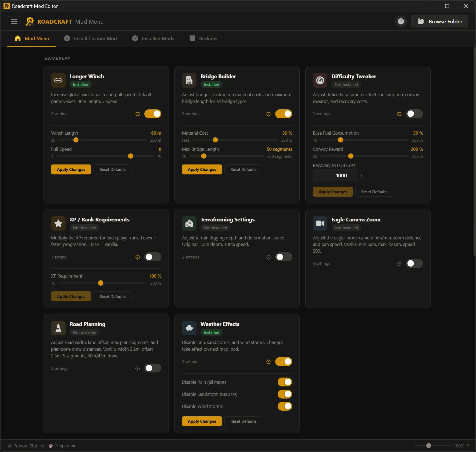476x452 pixels.
Task: Switch to Install Custom Mod tab
Action: [90, 39]
